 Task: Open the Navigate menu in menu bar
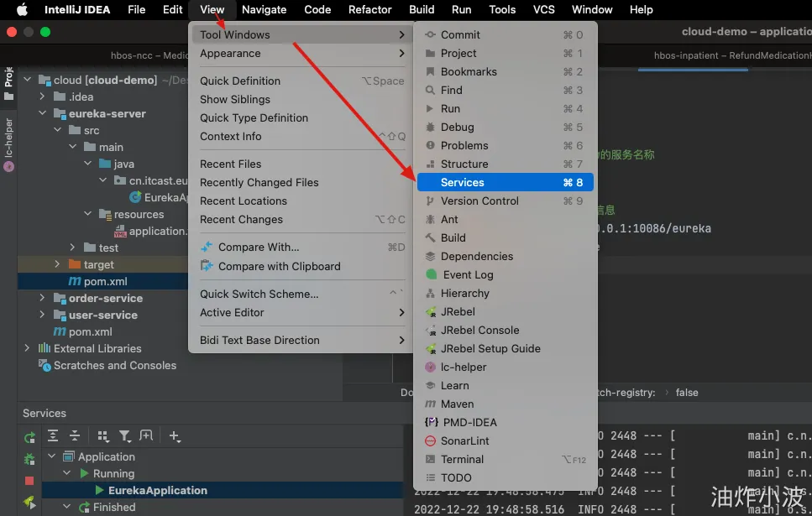point(265,9)
